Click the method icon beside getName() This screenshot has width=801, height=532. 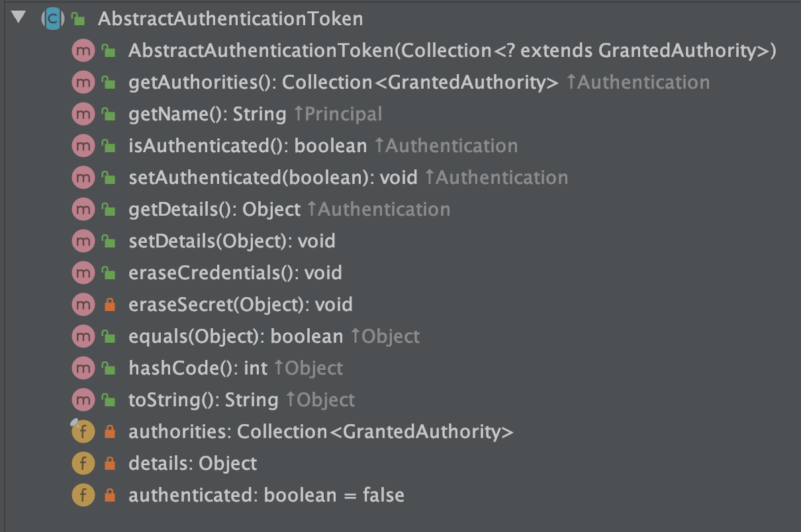tap(82, 114)
